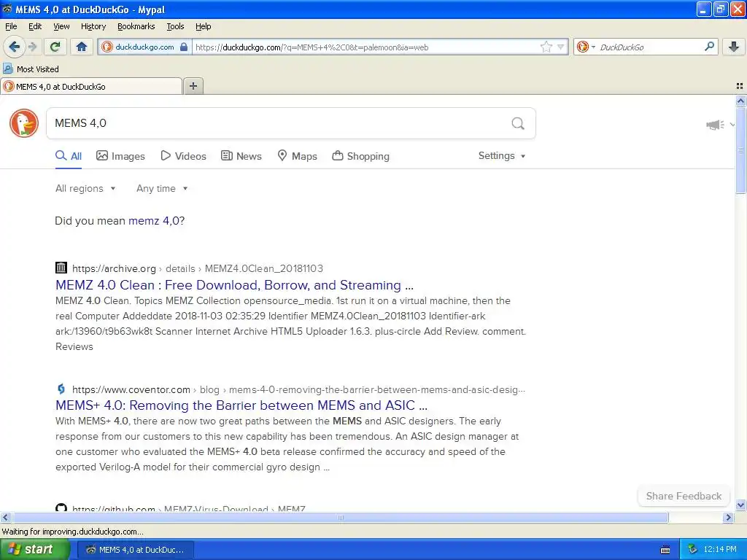Reload the current page
This screenshot has width=747, height=560.
point(55,47)
